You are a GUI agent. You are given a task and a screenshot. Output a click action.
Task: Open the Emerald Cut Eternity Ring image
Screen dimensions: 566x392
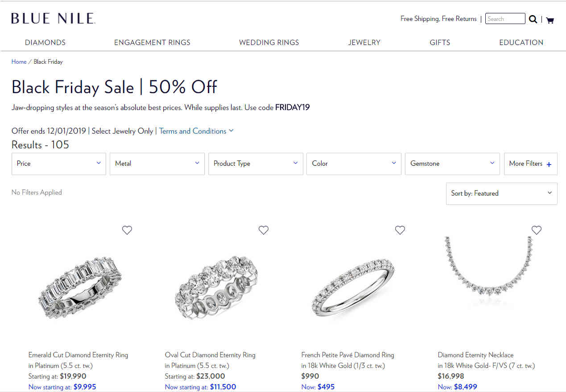(x=80, y=287)
